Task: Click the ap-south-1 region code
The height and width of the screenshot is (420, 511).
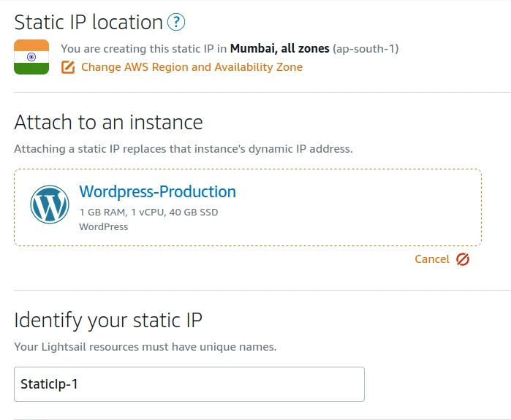Action: pyautogui.click(x=366, y=49)
